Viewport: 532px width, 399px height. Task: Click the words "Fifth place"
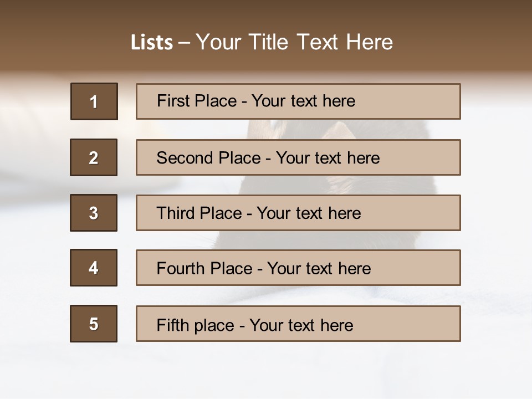[195, 325]
